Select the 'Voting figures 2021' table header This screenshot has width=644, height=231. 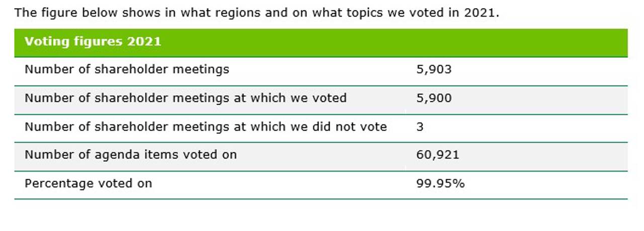pyautogui.click(x=93, y=41)
